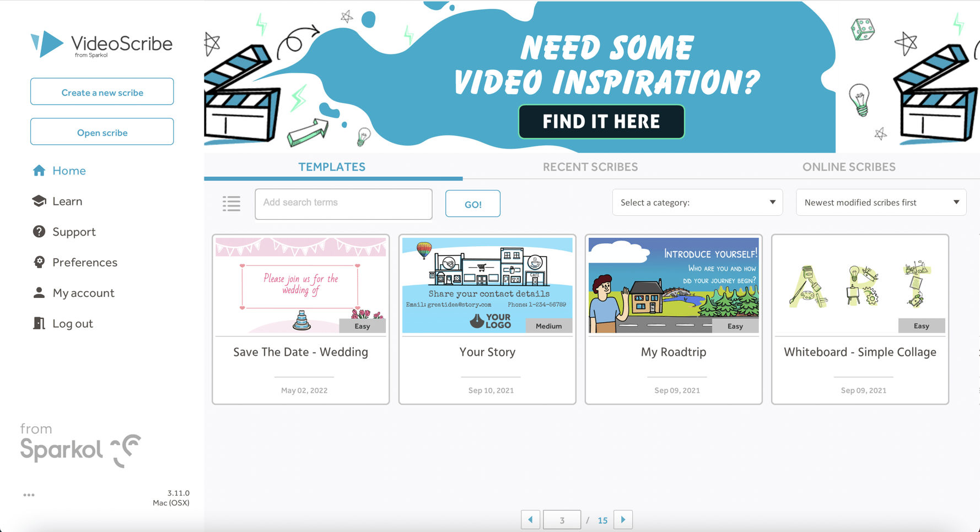
Task: Open the ONLINE SCRIBES tab
Action: (849, 166)
